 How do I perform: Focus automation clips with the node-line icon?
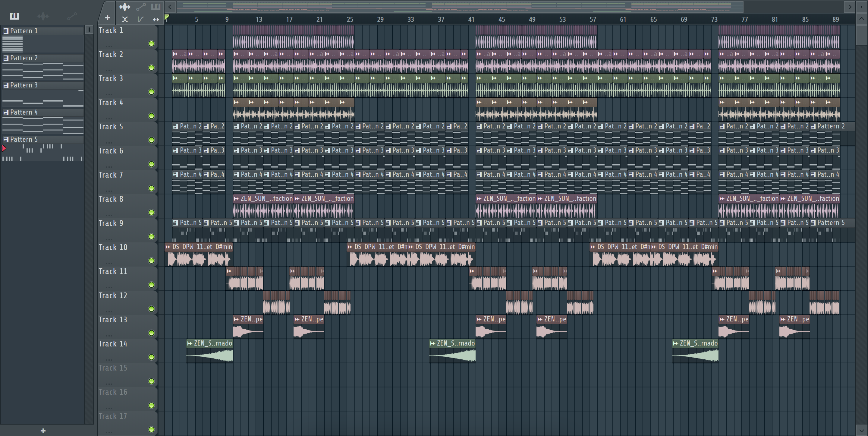click(141, 7)
